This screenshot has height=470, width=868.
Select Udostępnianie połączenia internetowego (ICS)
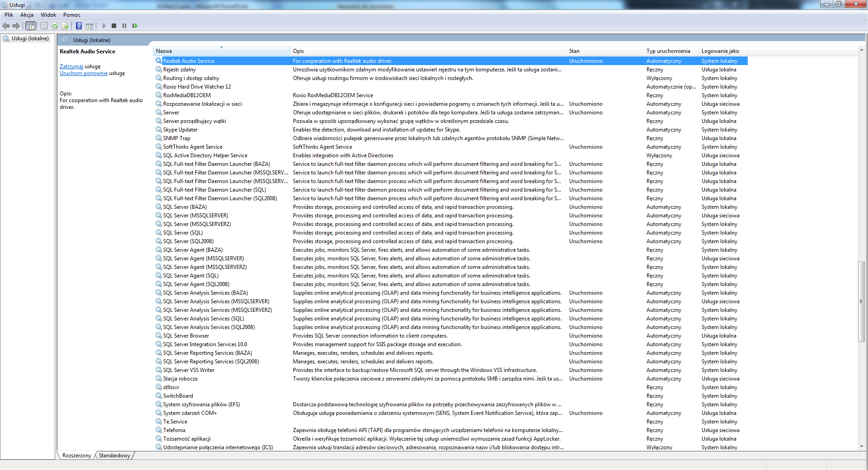tap(451, 447)
